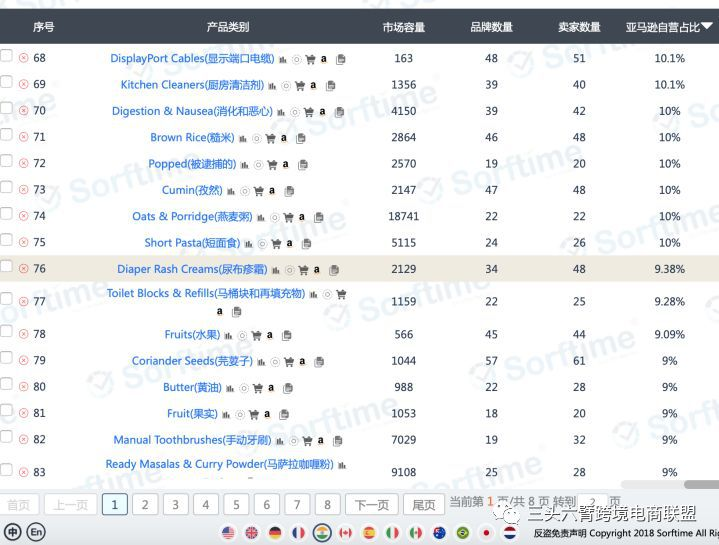Click 下一页 next page button

pos(372,505)
